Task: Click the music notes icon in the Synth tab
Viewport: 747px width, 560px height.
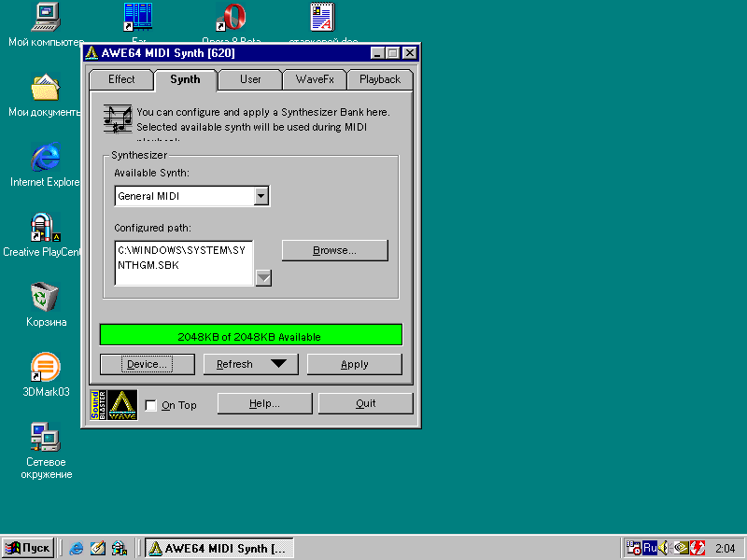Action: tap(118, 119)
